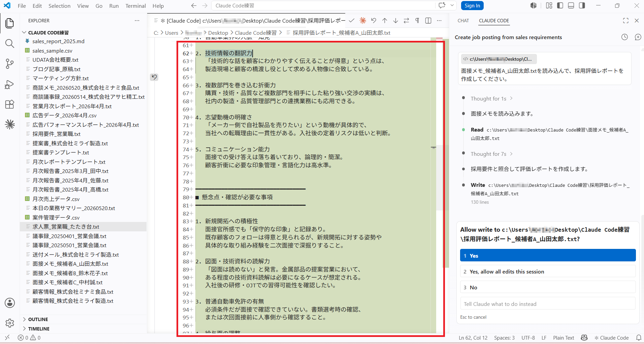Click the Go Back arrow
This screenshot has width=644, height=344.
[x=194, y=6]
